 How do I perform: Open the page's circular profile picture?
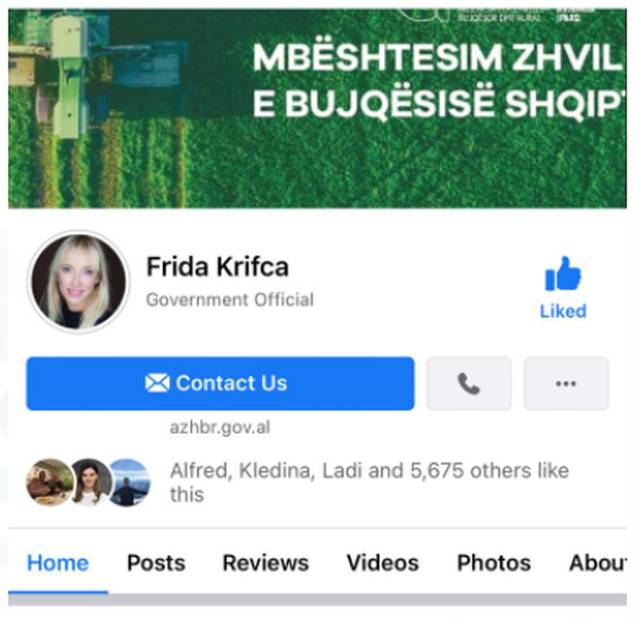79,282
